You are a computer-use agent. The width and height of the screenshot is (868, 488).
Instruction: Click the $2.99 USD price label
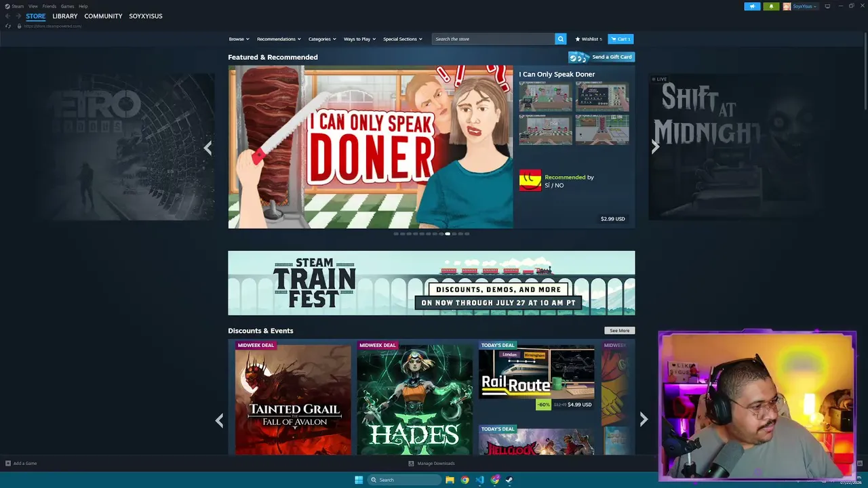(x=613, y=219)
